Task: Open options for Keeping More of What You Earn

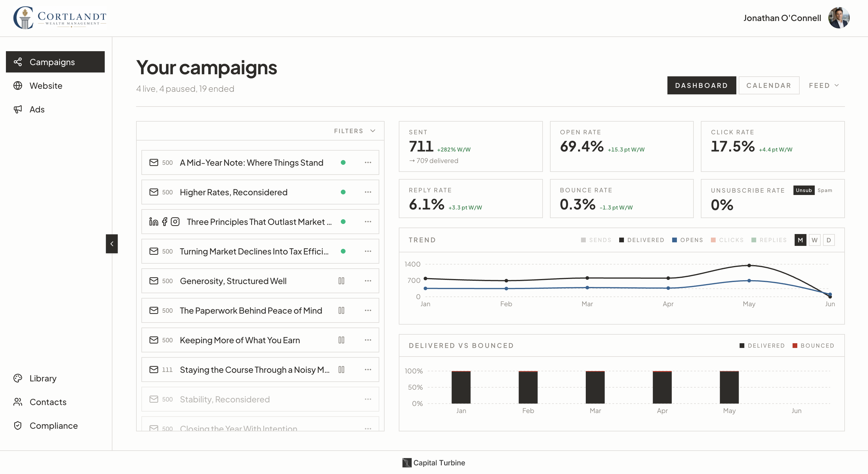Action: 368,340
